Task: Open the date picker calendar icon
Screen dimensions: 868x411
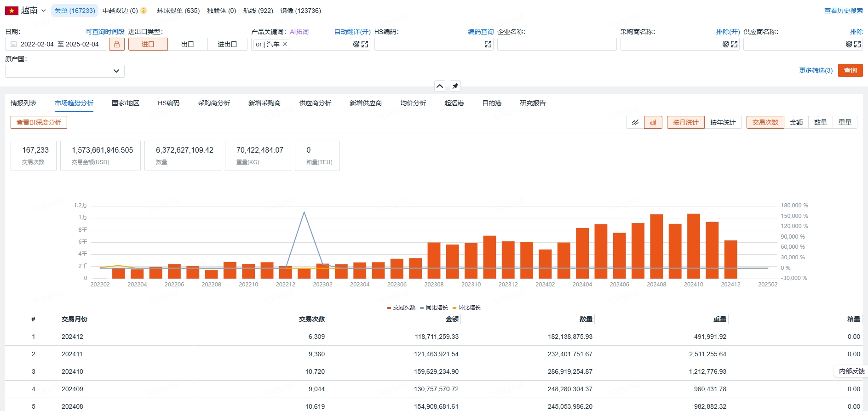Action: click(13, 44)
